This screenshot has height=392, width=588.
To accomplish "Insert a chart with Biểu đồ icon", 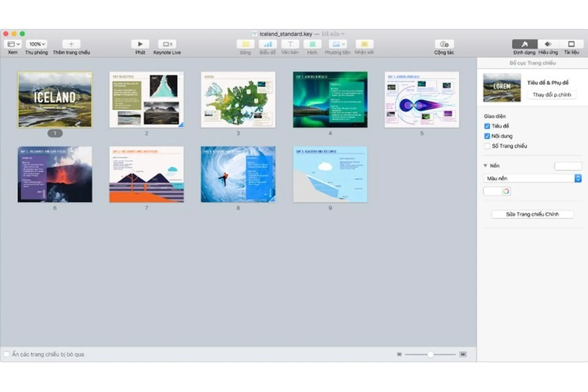I will pos(268,44).
